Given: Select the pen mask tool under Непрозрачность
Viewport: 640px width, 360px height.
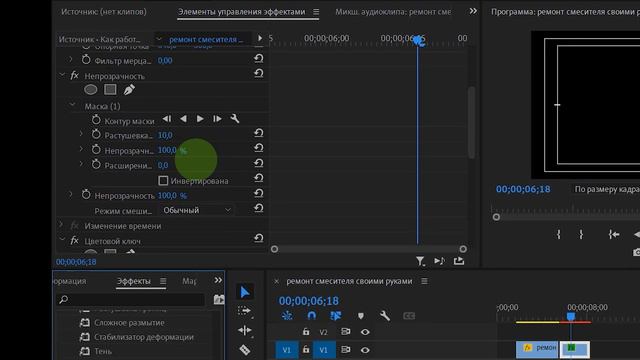Looking at the screenshot, I should coord(129,89).
